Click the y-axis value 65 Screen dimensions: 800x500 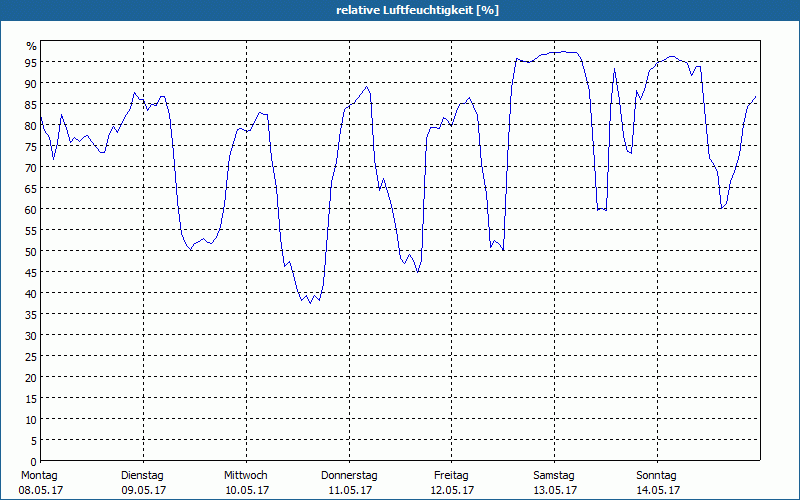click(x=31, y=188)
